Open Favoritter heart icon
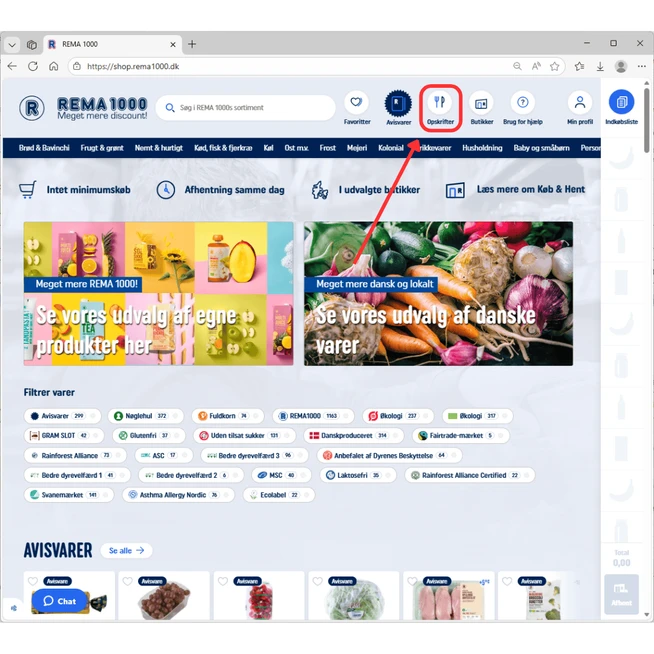The width and height of the screenshot is (654, 654). [356, 103]
